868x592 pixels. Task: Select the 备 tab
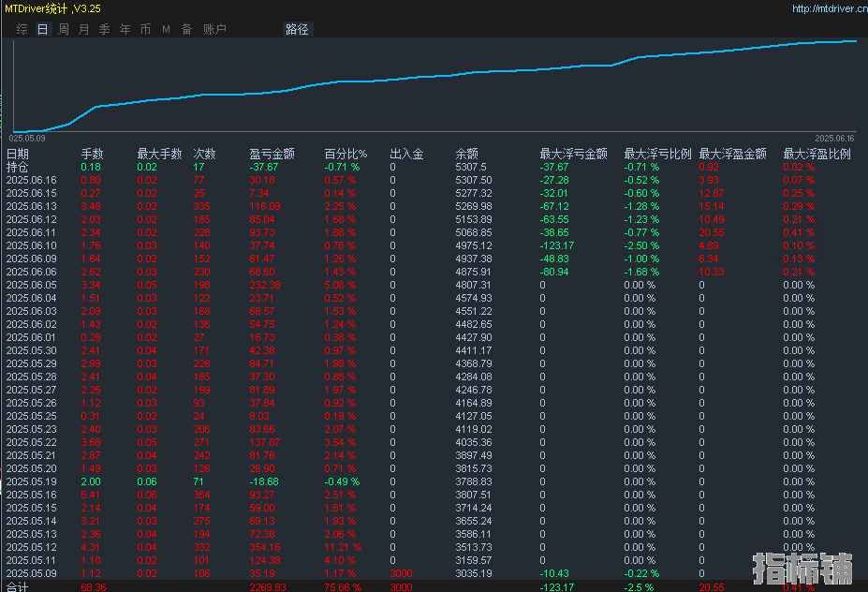tap(187, 29)
